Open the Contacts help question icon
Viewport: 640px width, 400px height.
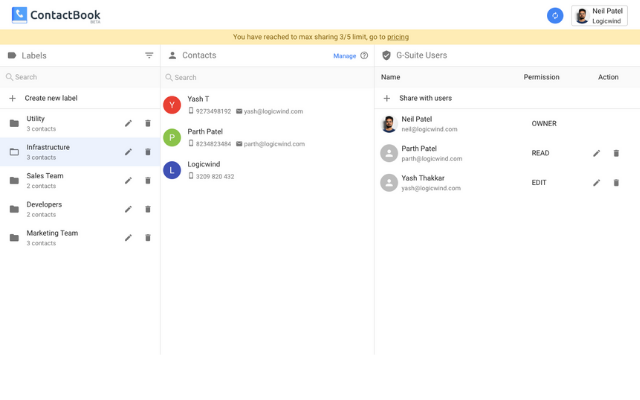click(x=364, y=56)
